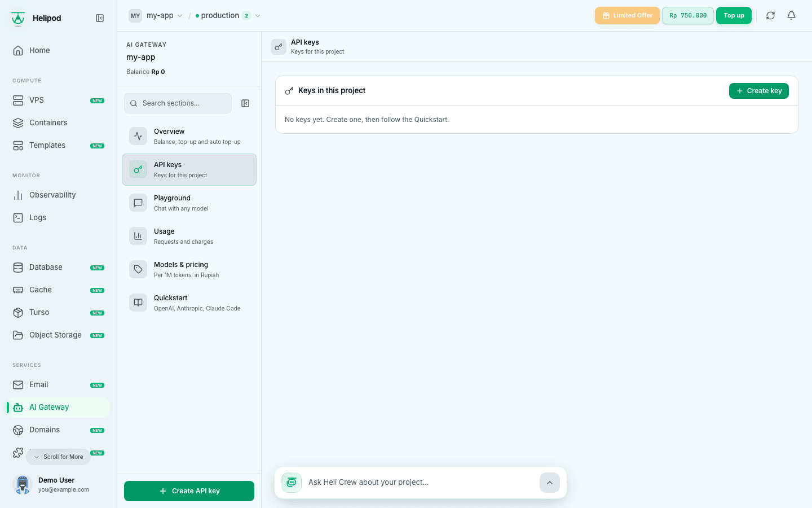This screenshot has width=812, height=508.
Task: Click the bottom Create API key button
Action: pyautogui.click(x=189, y=491)
